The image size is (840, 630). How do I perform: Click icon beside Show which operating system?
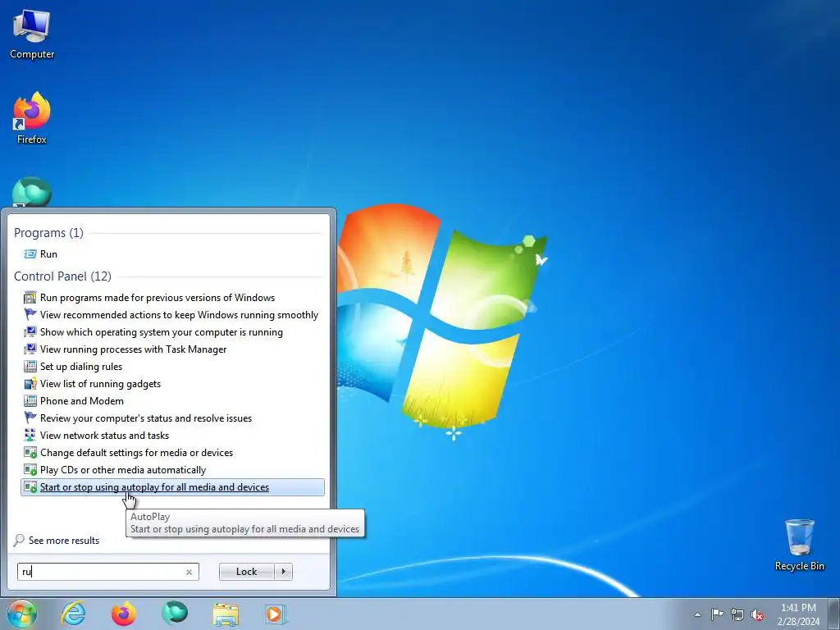coord(30,331)
